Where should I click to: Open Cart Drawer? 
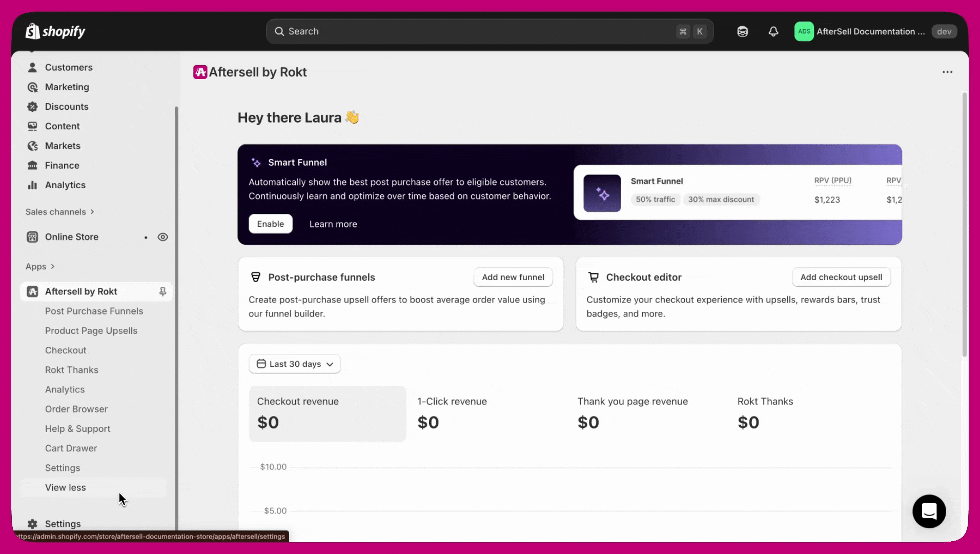coord(71,448)
